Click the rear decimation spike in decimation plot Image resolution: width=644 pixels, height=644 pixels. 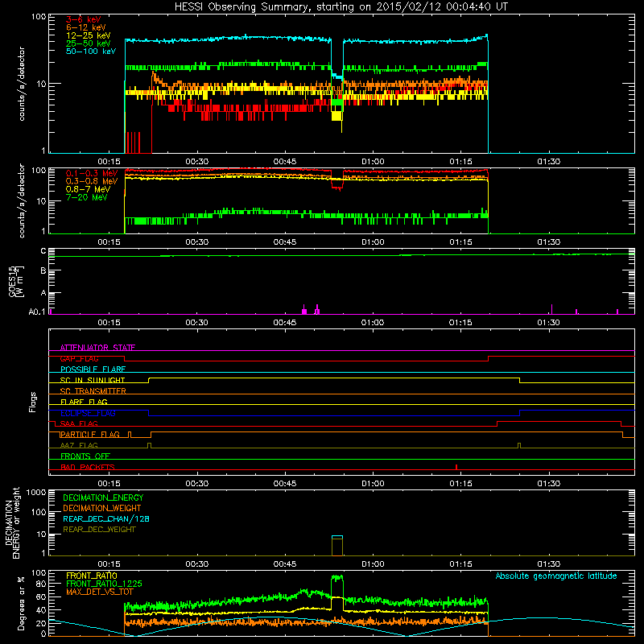tap(337, 546)
